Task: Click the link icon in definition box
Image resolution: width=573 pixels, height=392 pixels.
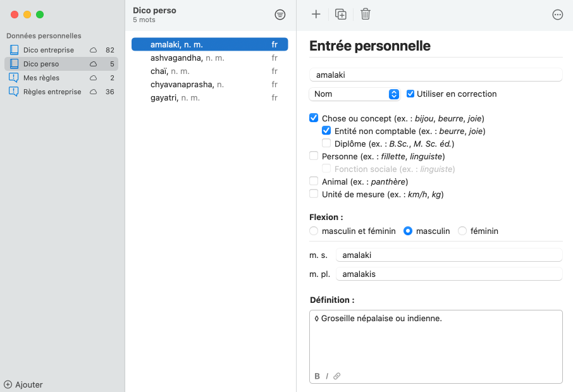Action: pyautogui.click(x=336, y=376)
